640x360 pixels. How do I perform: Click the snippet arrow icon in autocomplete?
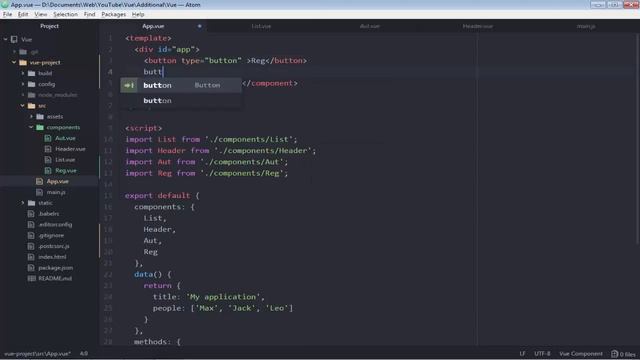(x=129, y=85)
